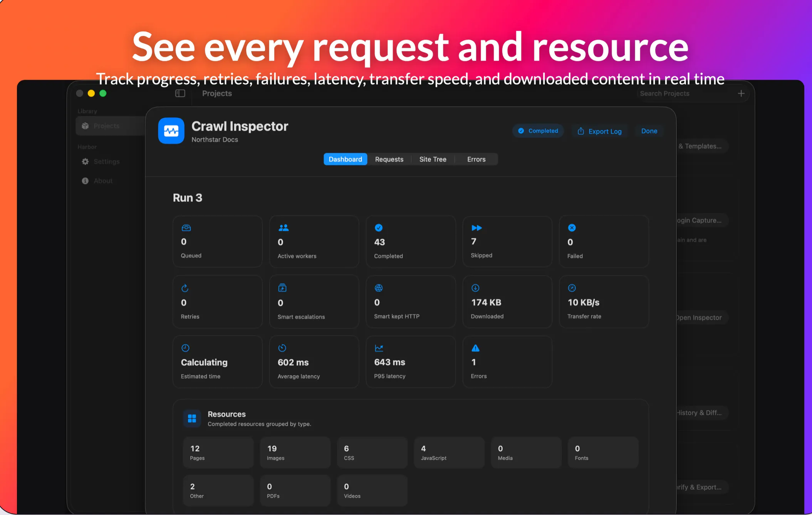Click the 0 Fonts resource tile
Screen dimensions: 812x515
603,453
